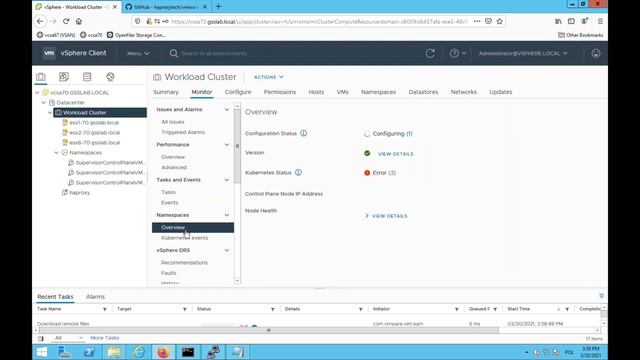Image resolution: width=640 pixels, height=360 pixels.
Task: Open the Alarms tab in bottom panel
Action: (96, 297)
